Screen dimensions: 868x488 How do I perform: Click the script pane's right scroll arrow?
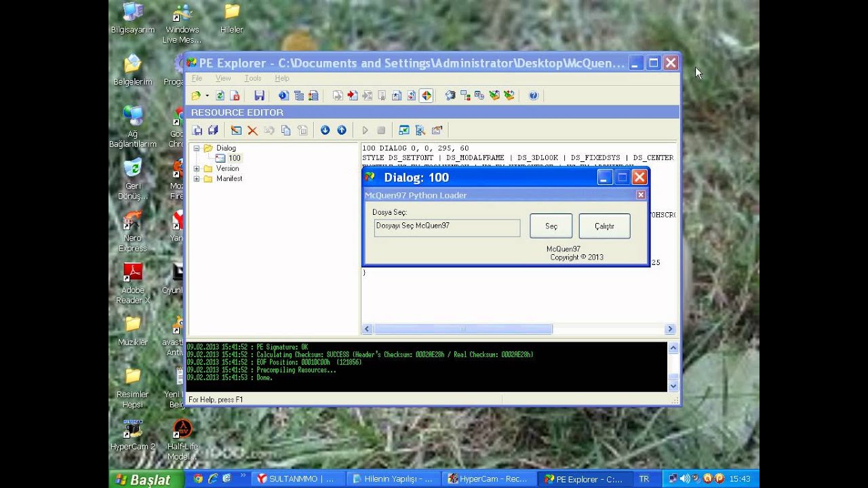670,329
